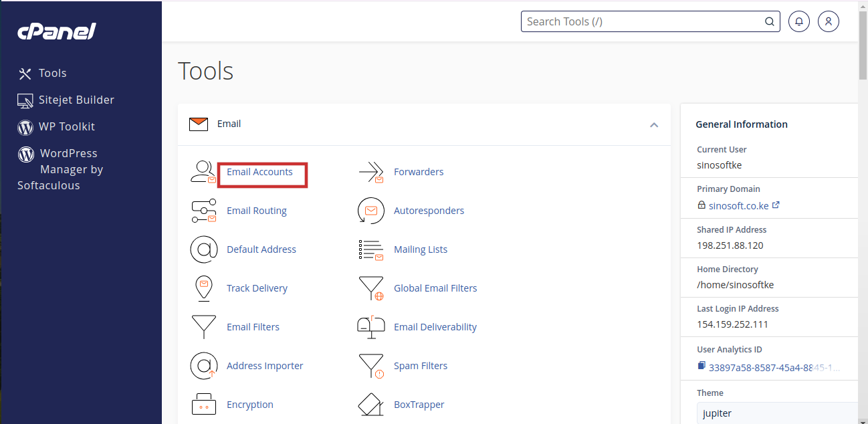
Task: Go to WP Toolkit in sidebar
Action: pyautogui.click(x=66, y=127)
